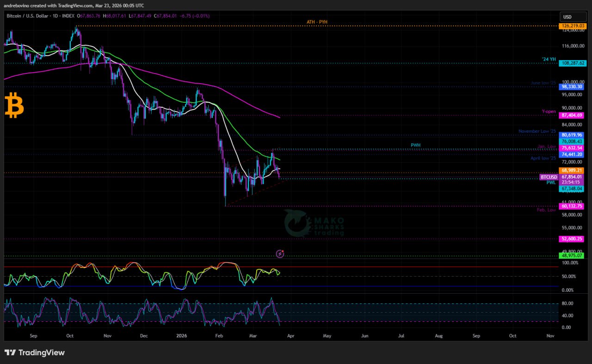Click the 52,600.25 magenta price tag
This screenshot has width=592, height=364.
572,239
